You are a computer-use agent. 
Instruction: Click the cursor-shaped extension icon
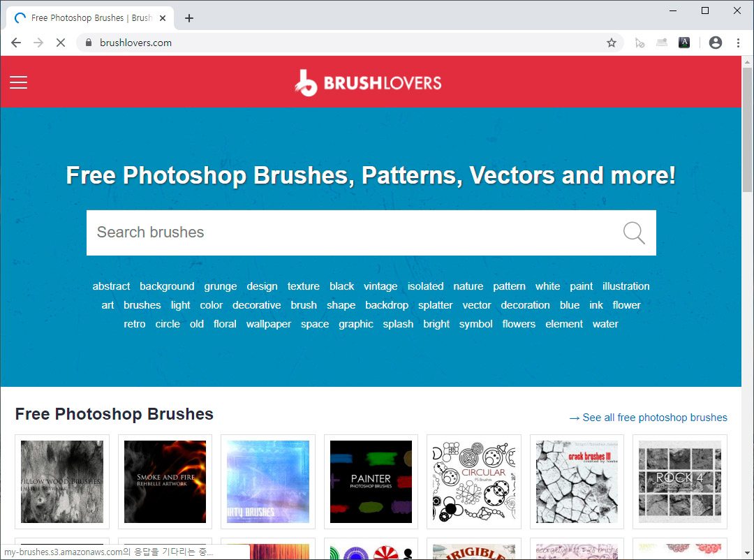click(640, 43)
